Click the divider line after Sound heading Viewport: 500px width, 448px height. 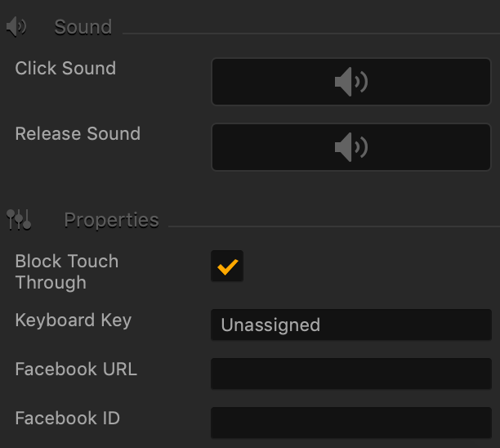[311, 34]
